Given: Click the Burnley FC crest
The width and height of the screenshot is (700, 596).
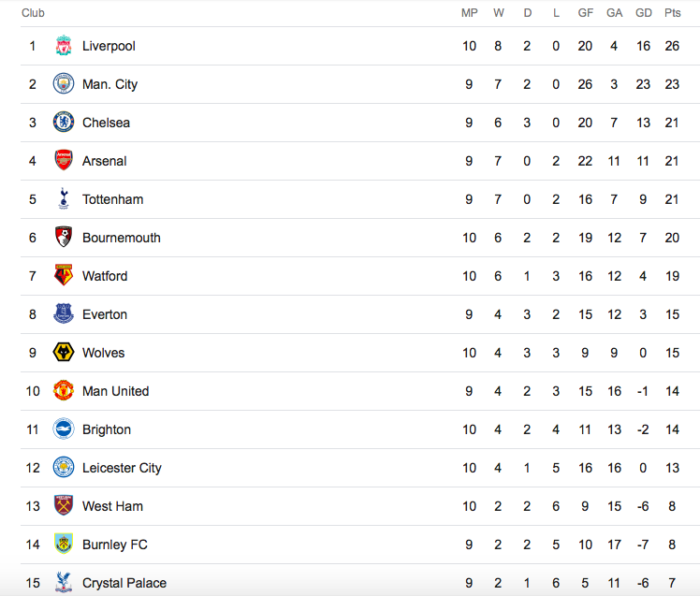Looking at the screenshot, I should pyautogui.click(x=64, y=545).
